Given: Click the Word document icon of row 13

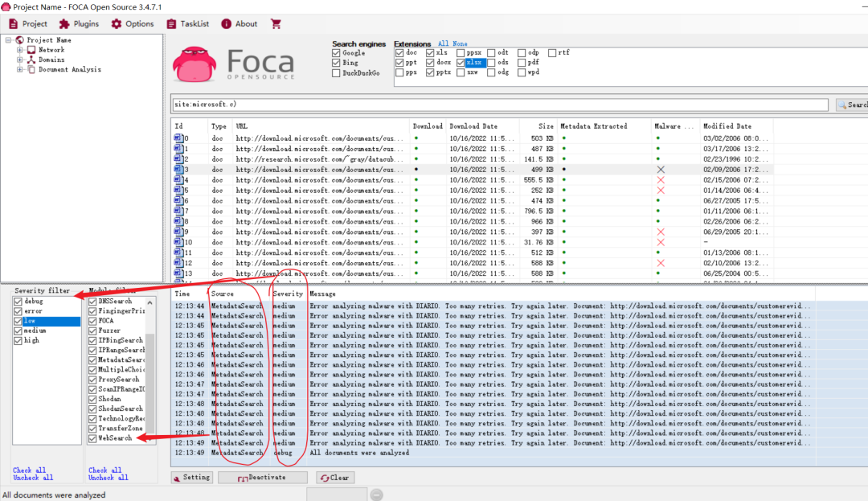Looking at the screenshot, I should (178, 273).
